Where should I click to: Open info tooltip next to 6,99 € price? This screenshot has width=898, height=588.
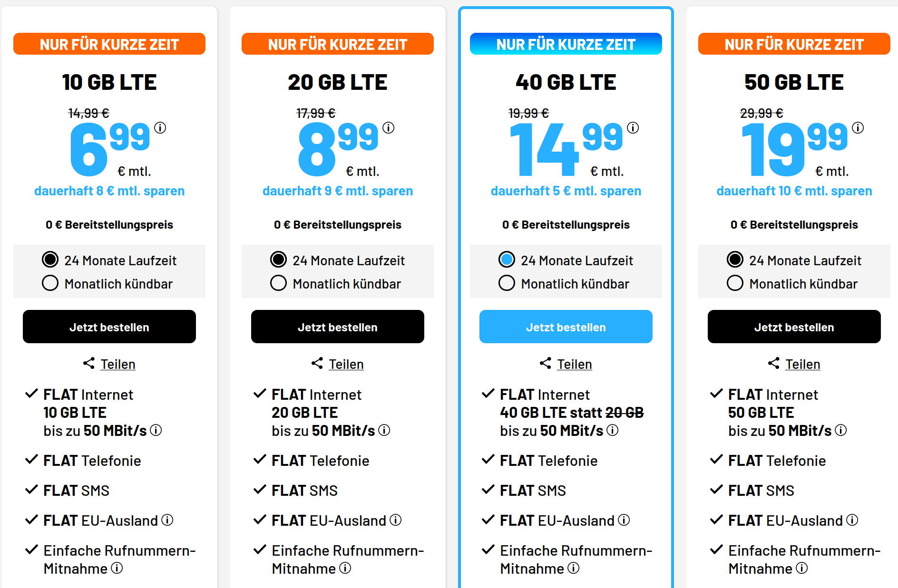click(161, 127)
